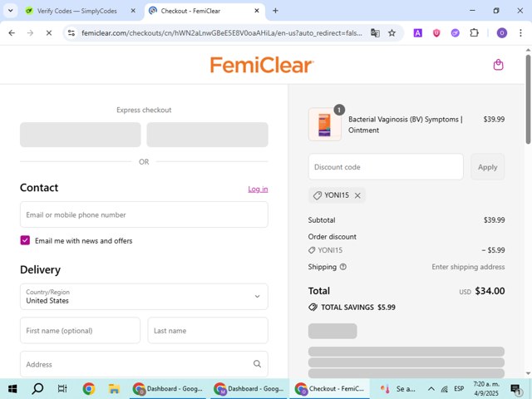Open the purple circular extension icon

455,33
